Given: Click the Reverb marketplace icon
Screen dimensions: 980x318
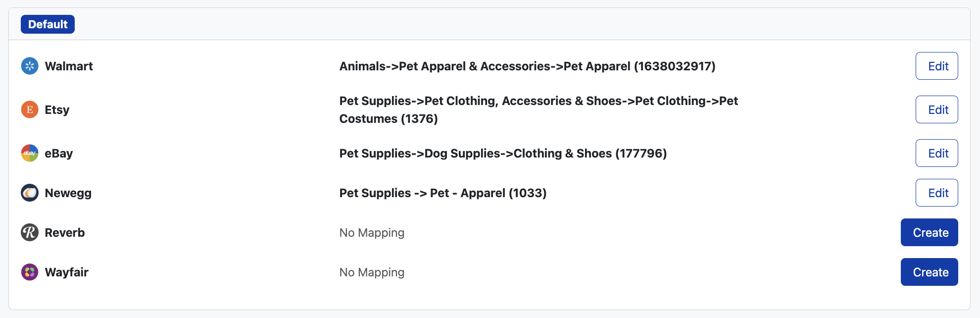Looking at the screenshot, I should [x=30, y=232].
